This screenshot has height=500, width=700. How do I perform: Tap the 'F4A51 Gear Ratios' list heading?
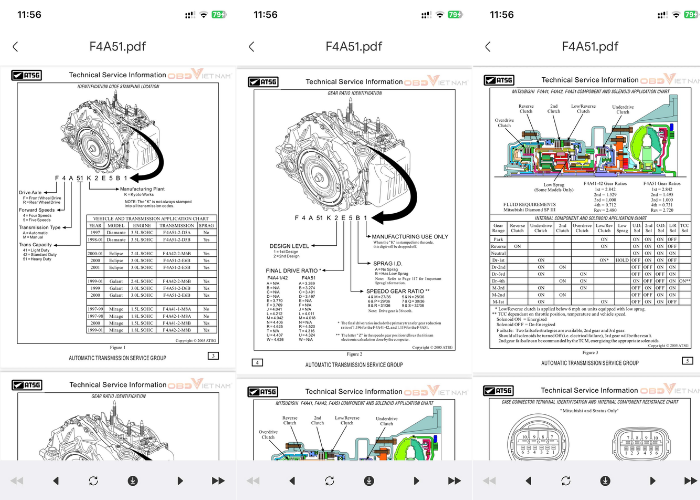tap(662, 183)
